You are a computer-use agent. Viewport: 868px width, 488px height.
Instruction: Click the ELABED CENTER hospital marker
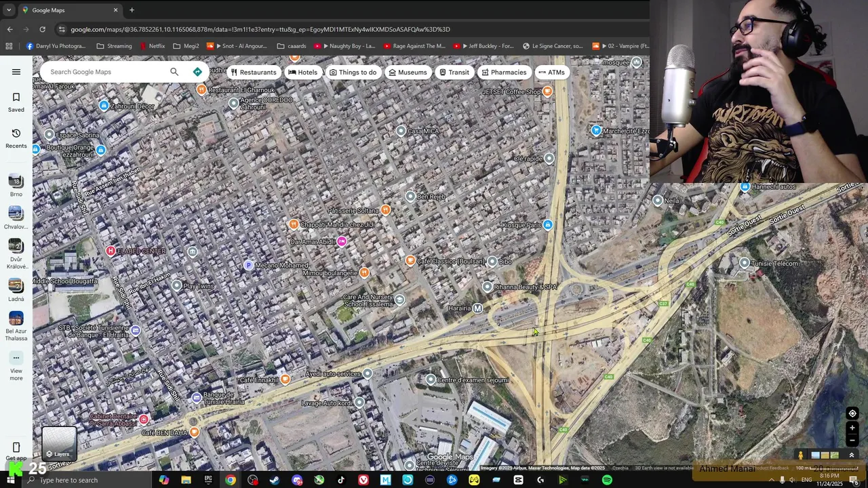point(111,251)
